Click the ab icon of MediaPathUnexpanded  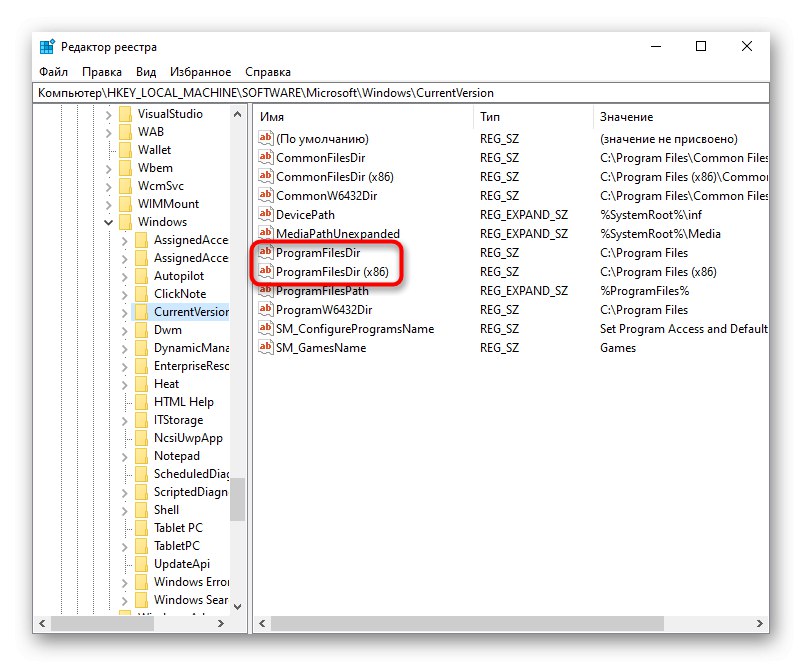265,233
